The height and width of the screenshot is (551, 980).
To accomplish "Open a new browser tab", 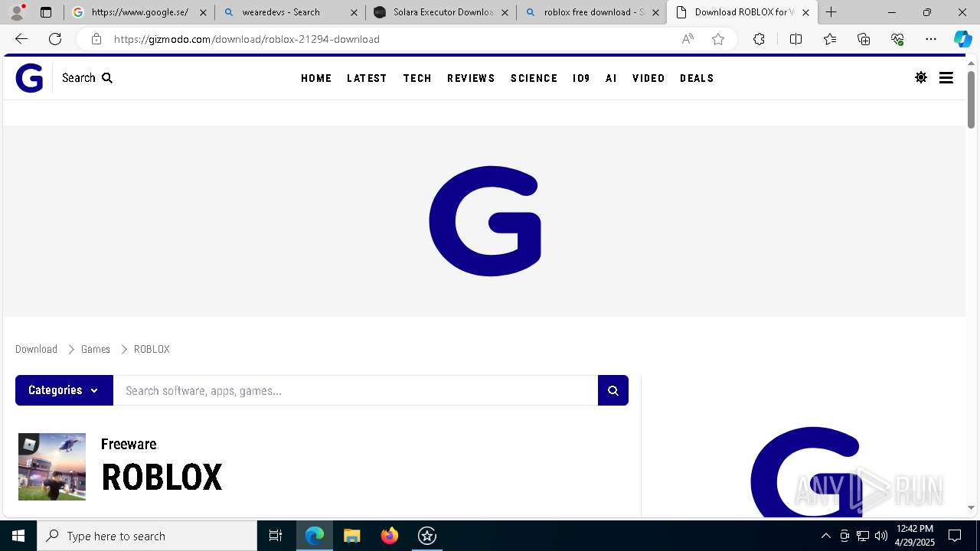I will pyautogui.click(x=831, y=12).
